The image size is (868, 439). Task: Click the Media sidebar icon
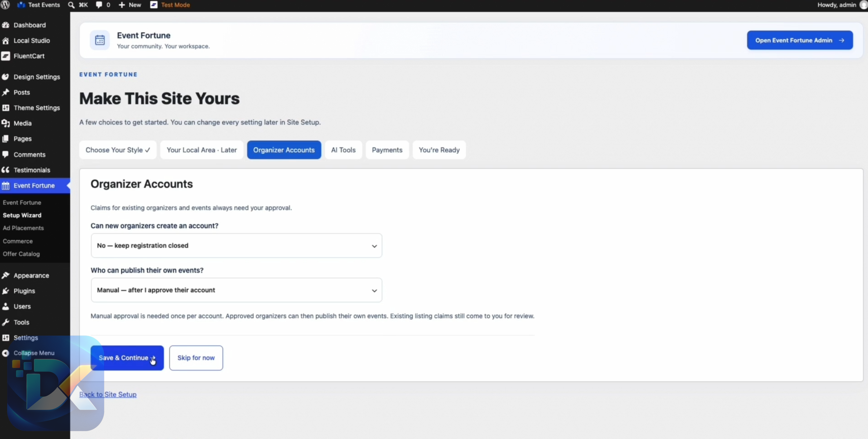click(x=5, y=123)
